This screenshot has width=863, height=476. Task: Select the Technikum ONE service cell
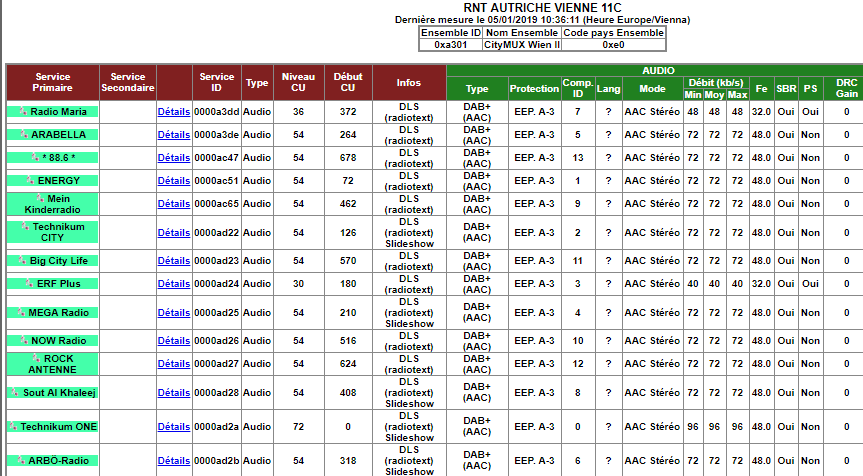pyautogui.click(x=53, y=427)
